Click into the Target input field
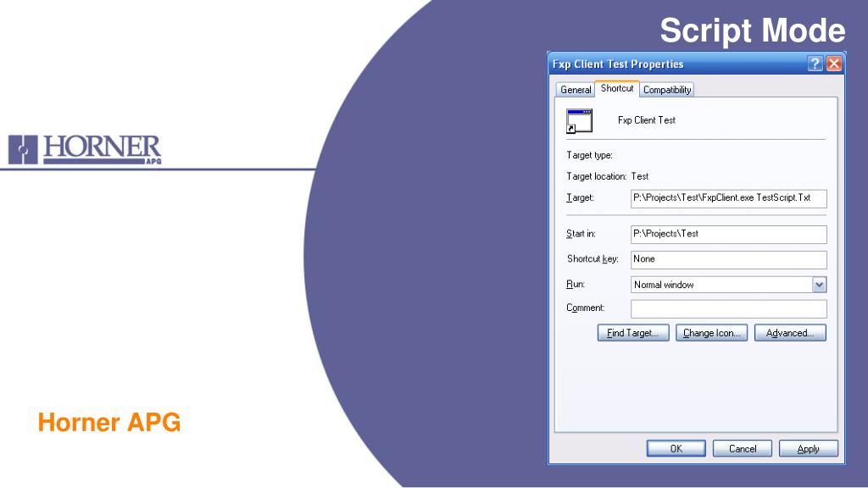Viewport: 868px width, 488px height. (x=728, y=198)
